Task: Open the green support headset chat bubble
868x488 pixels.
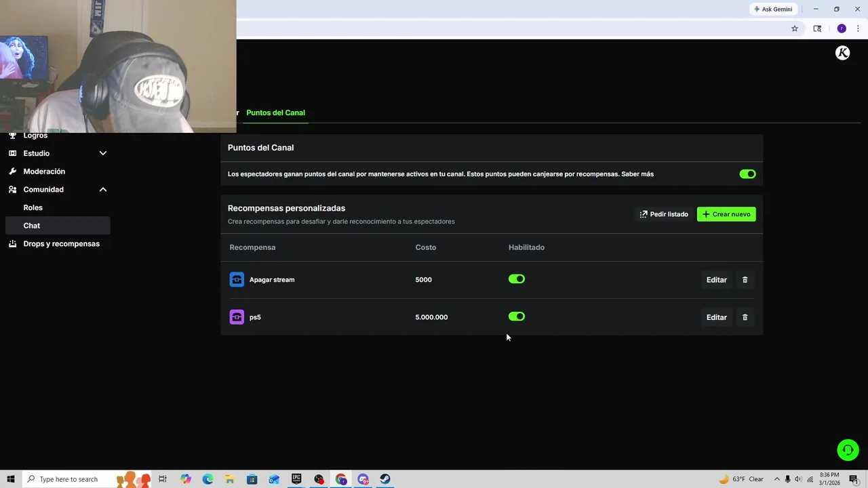Action: click(x=848, y=450)
